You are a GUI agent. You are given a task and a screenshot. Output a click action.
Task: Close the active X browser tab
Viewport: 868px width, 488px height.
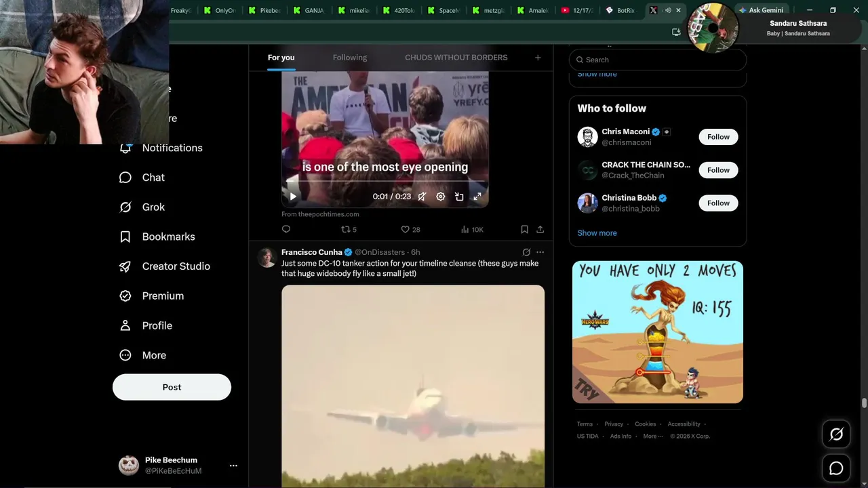tap(678, 10)
